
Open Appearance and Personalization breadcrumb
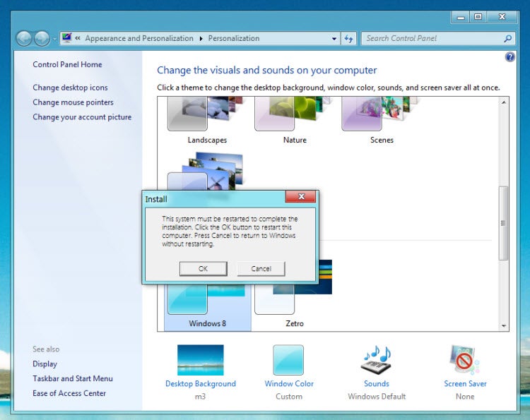click(139, 39)
